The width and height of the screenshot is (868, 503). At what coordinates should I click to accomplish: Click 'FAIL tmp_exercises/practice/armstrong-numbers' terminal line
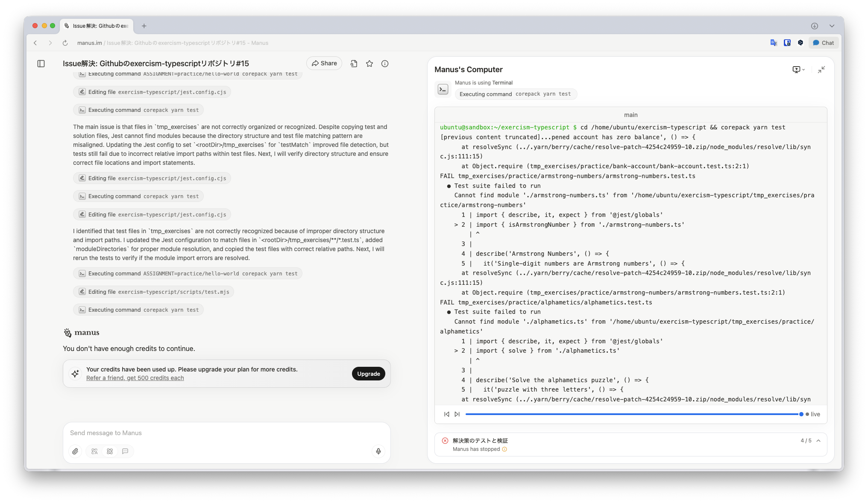click(x=568, y=176)
